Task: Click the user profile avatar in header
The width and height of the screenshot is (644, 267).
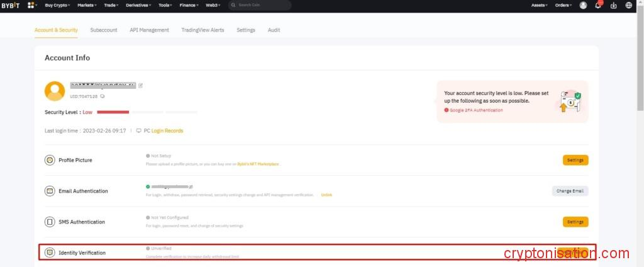Action: pos(583,5)
